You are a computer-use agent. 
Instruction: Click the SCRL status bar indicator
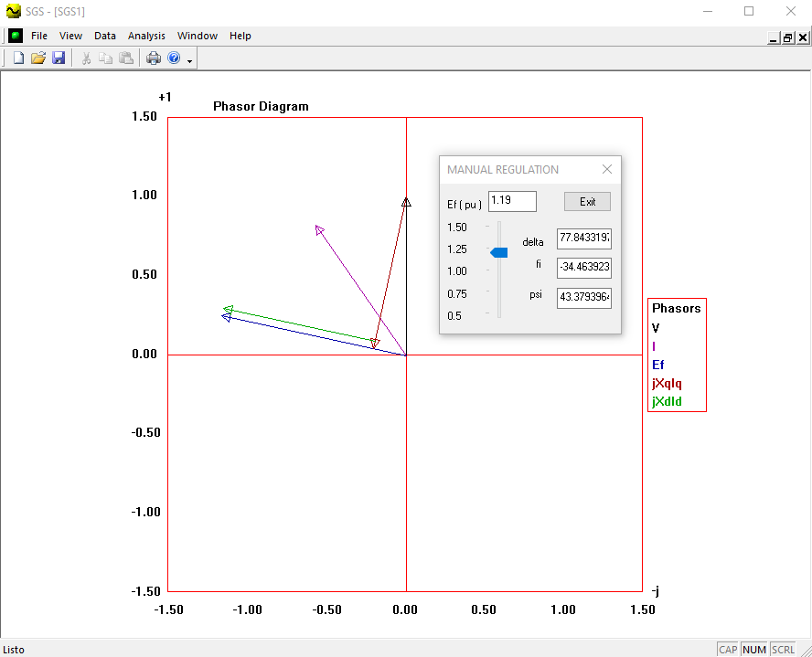[x=783, y=650]
